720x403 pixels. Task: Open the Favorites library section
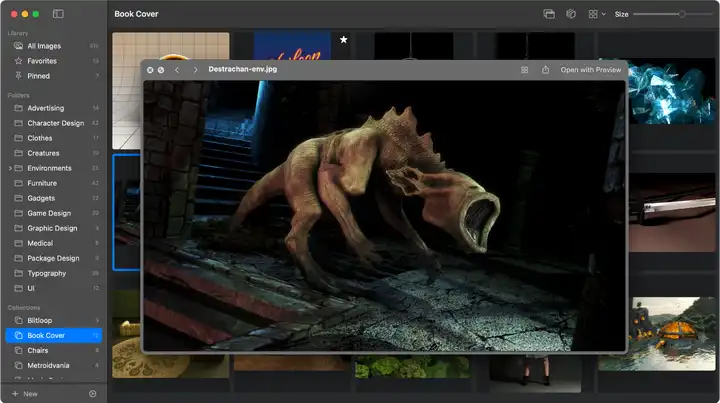pos(54,61)
